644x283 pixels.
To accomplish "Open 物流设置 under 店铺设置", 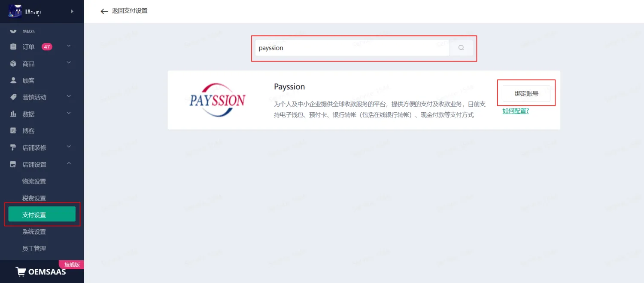I will pyautogui.click(x=34, y=181).
